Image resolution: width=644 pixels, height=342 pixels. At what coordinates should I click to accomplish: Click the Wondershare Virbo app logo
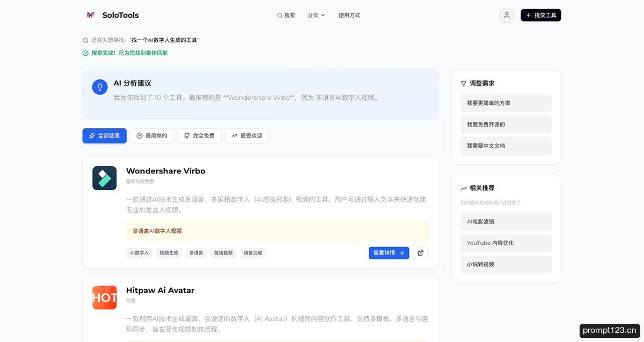(105, 178)
